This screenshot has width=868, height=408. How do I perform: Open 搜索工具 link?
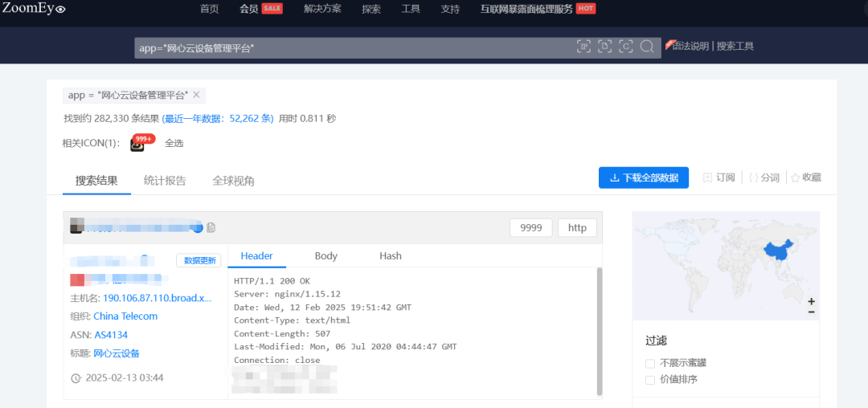pyautogui.click(x=735, y=47)
